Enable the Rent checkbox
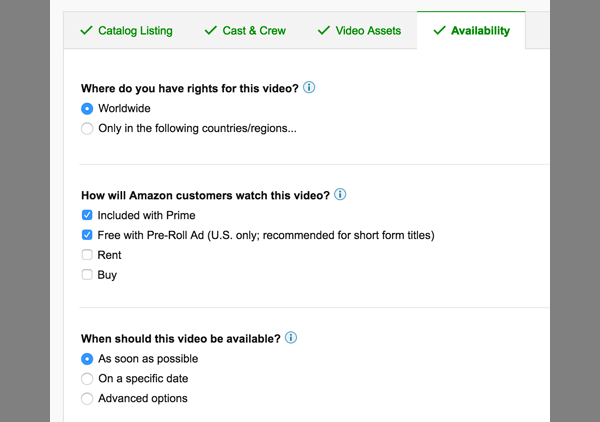600x422 pixels. pos(87,255)
